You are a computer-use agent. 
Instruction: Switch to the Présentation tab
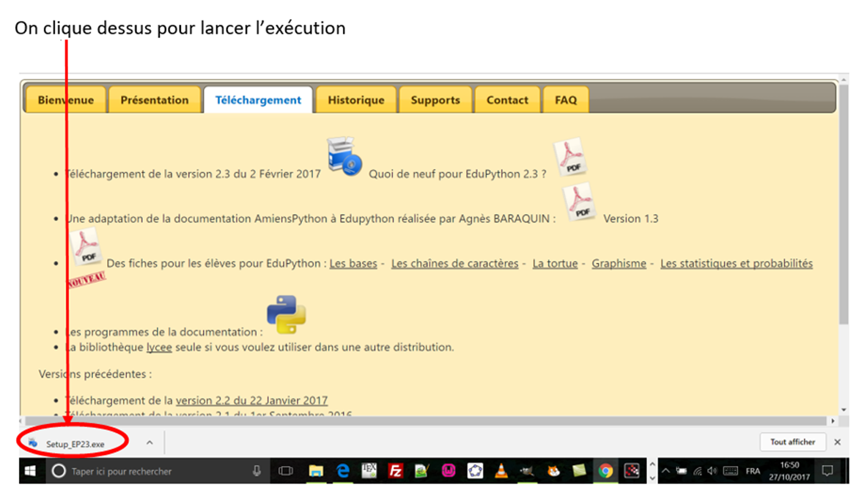155,100
